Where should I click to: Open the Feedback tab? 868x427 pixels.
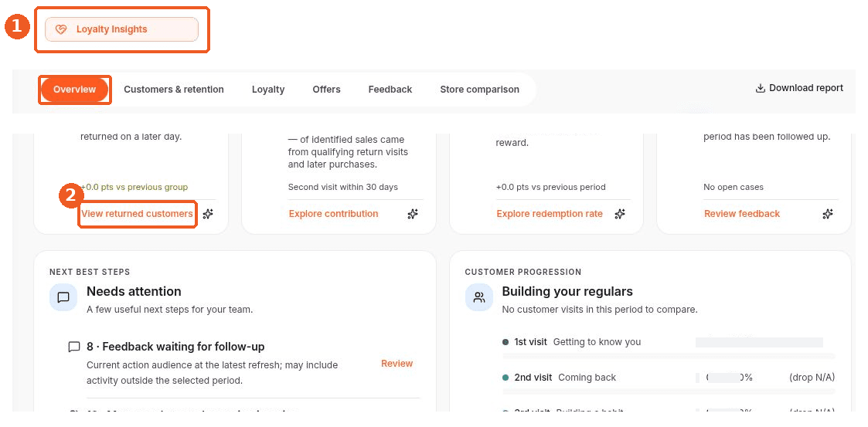pyautogui.click(x=390, y=89)
